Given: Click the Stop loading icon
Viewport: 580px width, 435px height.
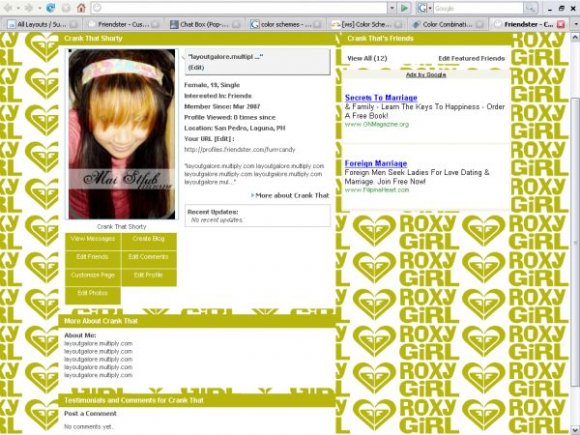Looking at the screenshot, I should [66, 8].
